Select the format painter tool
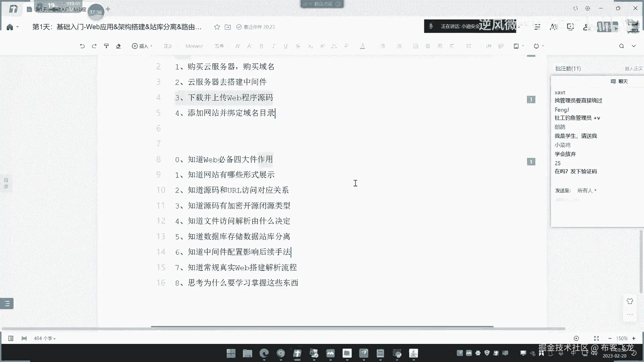Viewport: 644px width, 362px height. (x=106, y=46)
